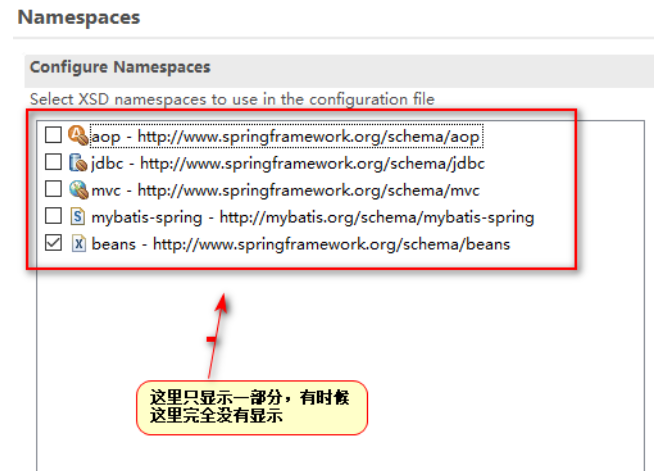Click the mybatis-spring S file icon
The image size is (661, 471).
78,217
